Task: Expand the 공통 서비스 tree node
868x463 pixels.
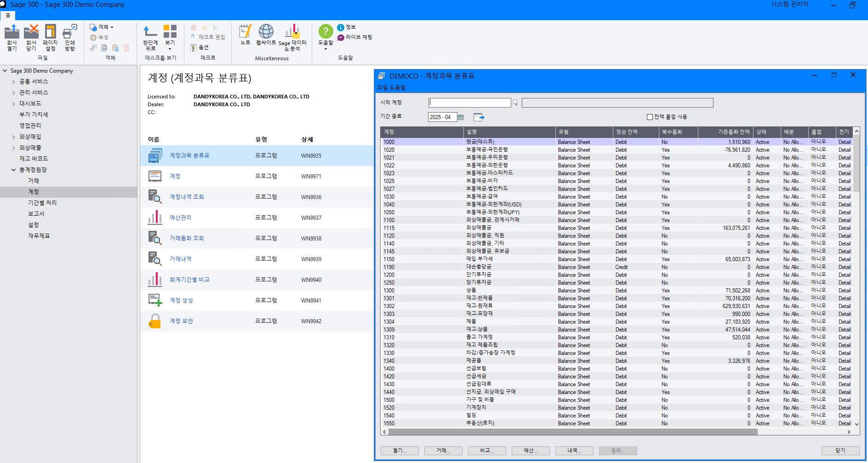Action: point(13,82)
